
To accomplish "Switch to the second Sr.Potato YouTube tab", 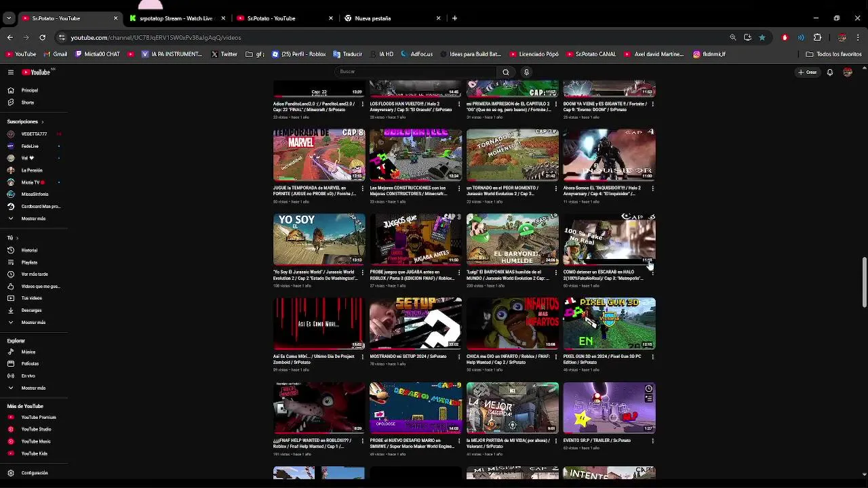I will pos(283,18).
